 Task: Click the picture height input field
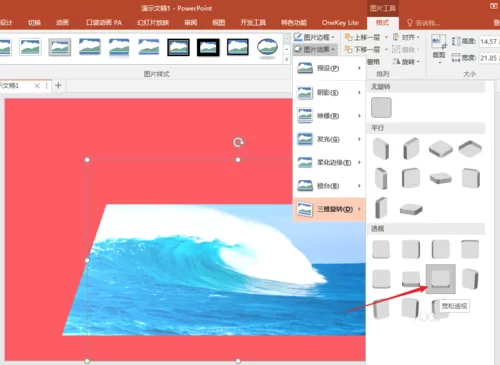(489, 41)
